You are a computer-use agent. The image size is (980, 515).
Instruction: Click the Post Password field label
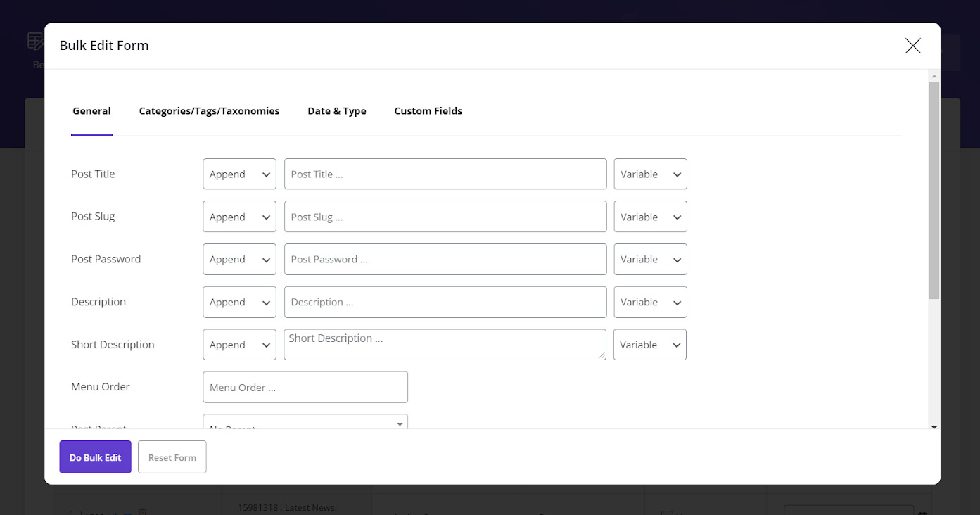[x=106, y=259]
